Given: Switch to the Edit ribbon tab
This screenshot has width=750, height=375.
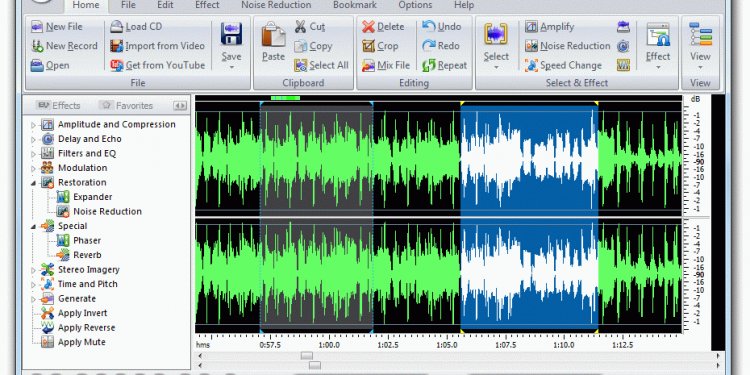Looking at the screenshot, I should (165, 5).
